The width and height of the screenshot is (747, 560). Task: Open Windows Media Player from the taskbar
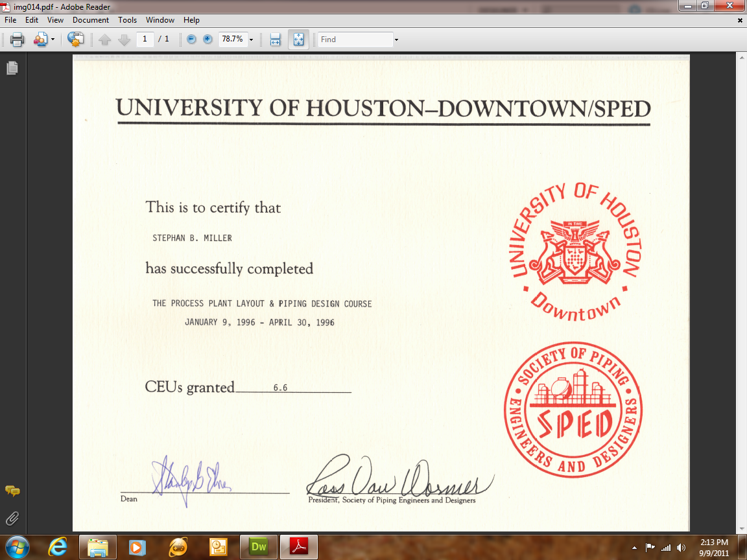(x=137, y=546)
